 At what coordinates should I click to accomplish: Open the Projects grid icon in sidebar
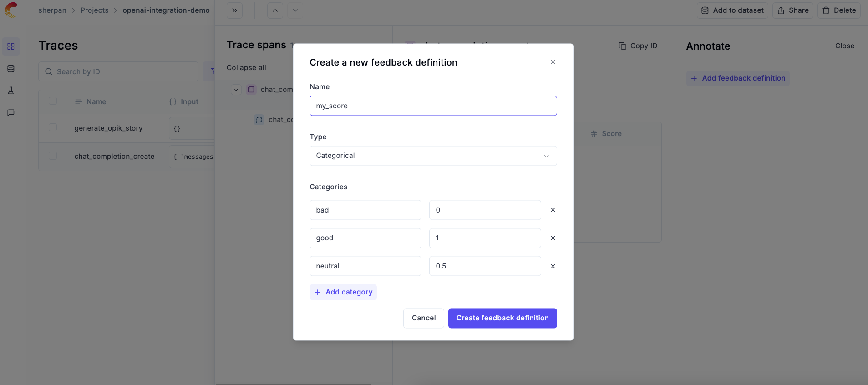point(10,46)
